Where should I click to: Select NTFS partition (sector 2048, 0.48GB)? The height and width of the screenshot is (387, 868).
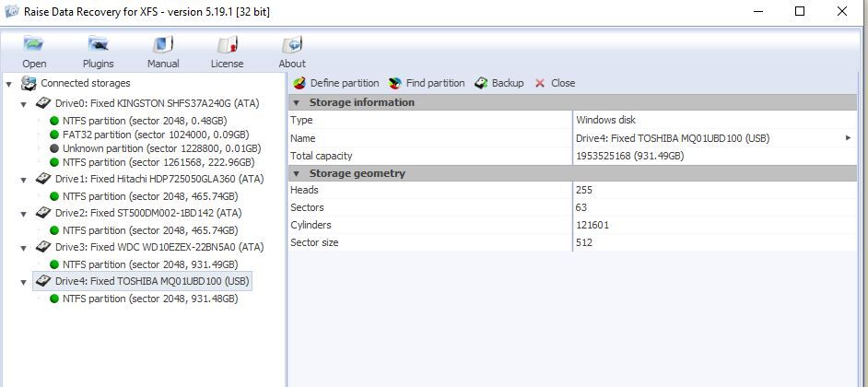coord(145,121)
